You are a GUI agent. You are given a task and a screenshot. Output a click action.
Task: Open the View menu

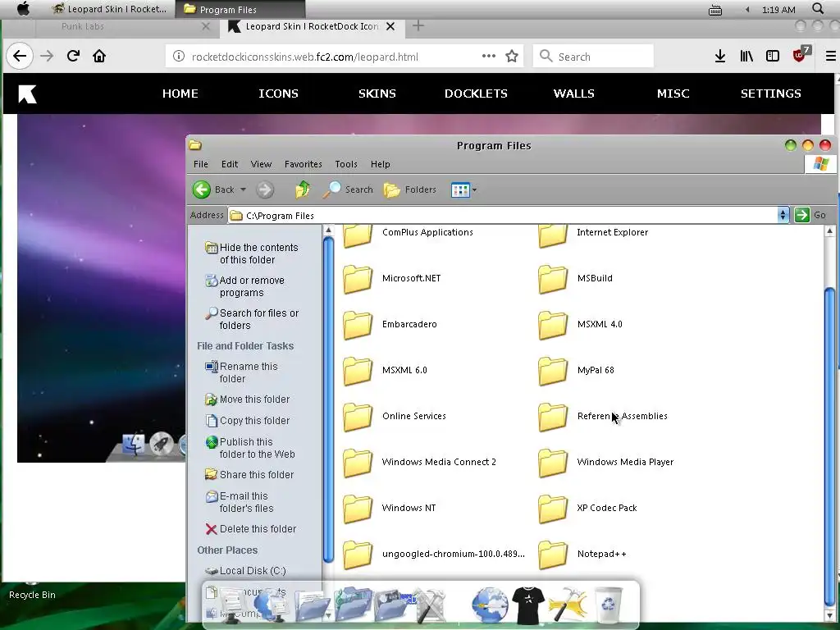261,164
